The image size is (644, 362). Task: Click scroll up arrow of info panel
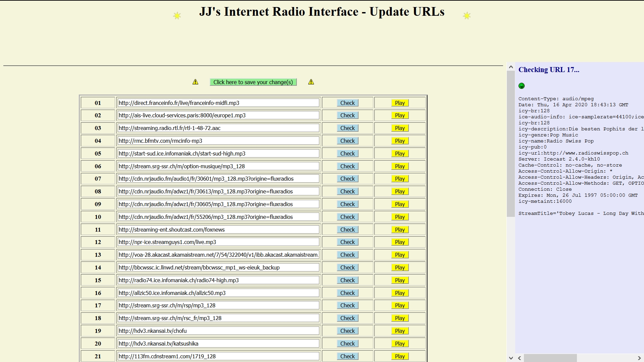[x=511, y=67]
